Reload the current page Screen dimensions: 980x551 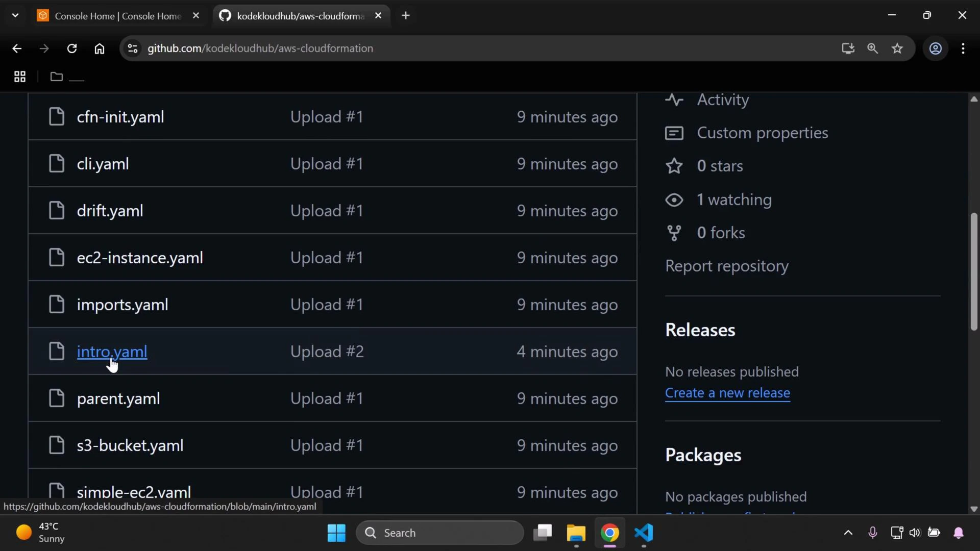pos(72,48)
